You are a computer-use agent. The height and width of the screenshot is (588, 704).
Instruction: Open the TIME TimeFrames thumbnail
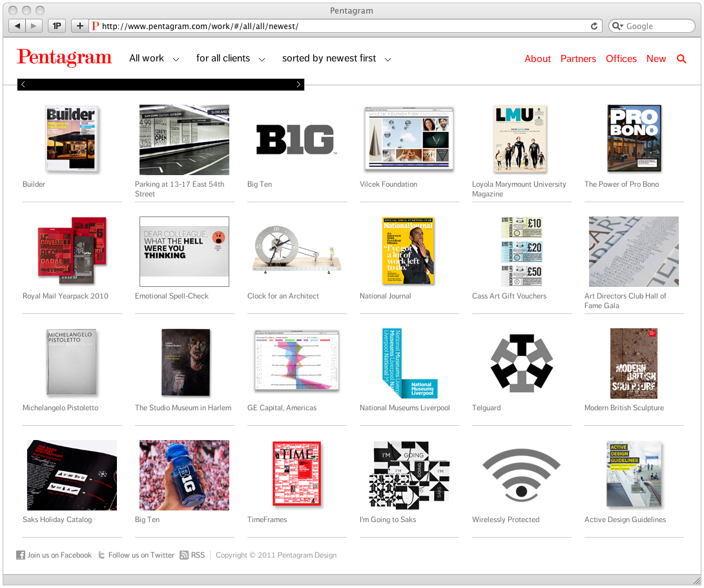pos(296,474)
